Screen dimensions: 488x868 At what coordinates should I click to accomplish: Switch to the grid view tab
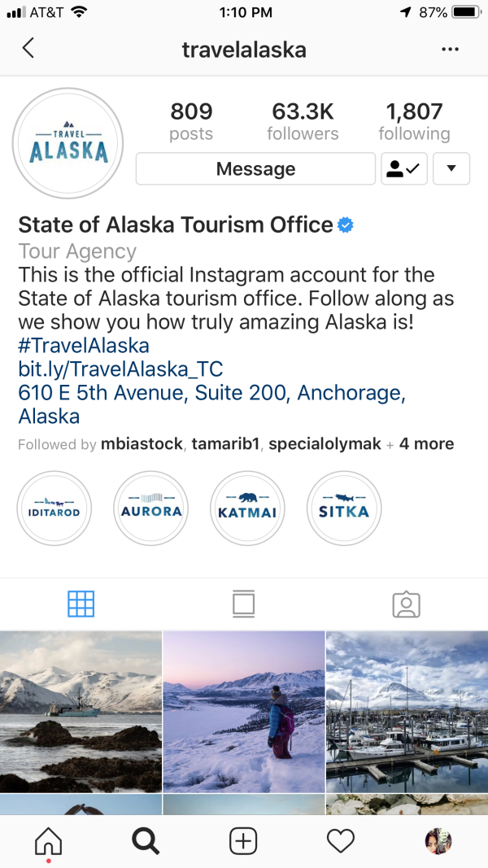coord(81,604)
